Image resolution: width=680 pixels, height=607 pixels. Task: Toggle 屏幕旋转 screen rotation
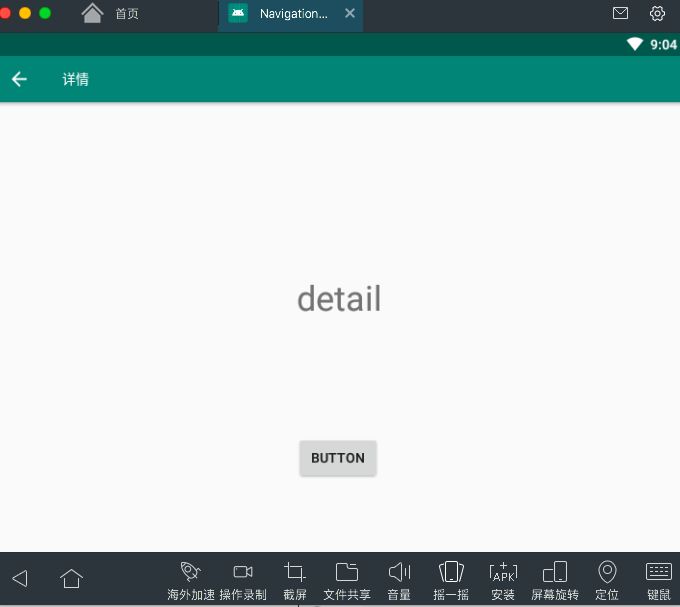coord(555,581)
